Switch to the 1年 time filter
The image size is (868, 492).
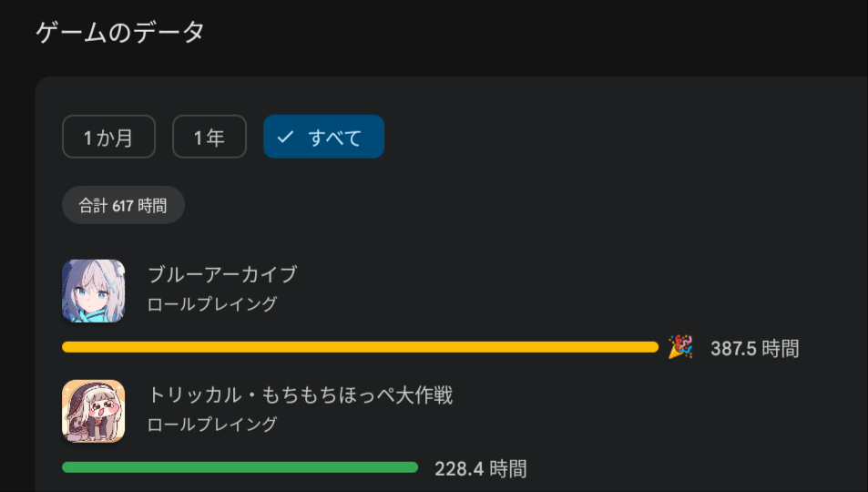[209, 137]
